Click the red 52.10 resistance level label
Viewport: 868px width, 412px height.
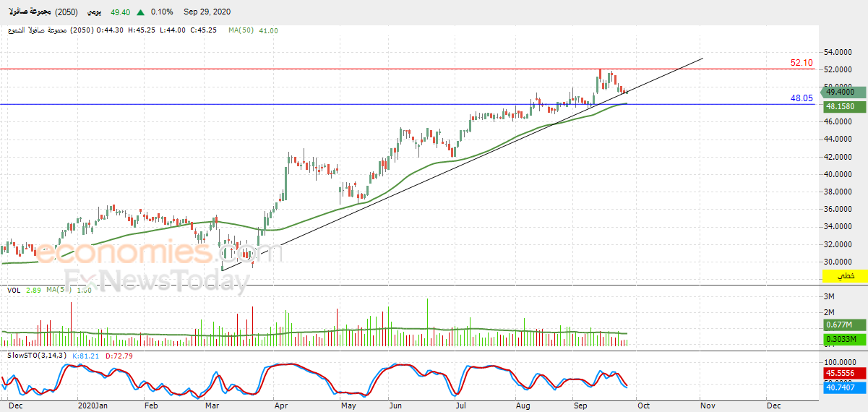click(x=802, y=63)
